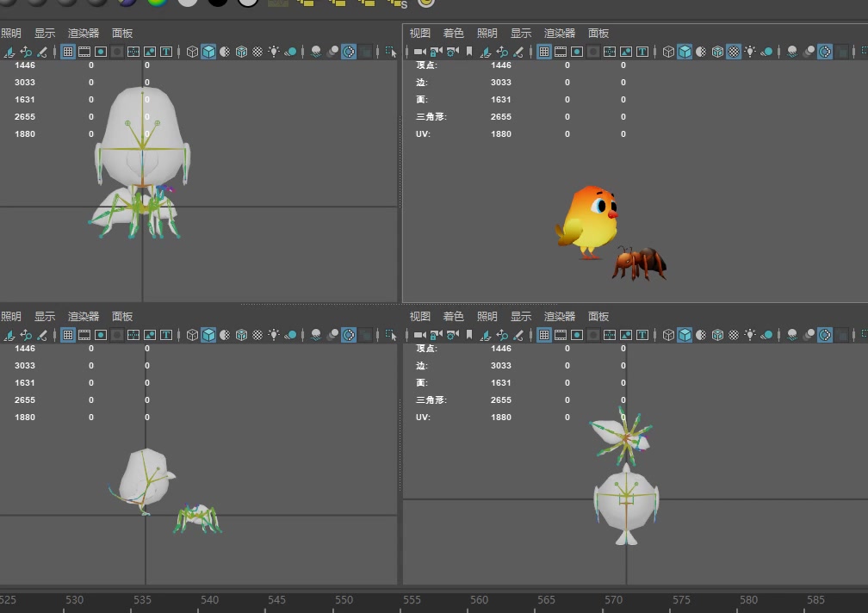
Task: Toggle grid display in top-right perspective panel
Action: 544,52
